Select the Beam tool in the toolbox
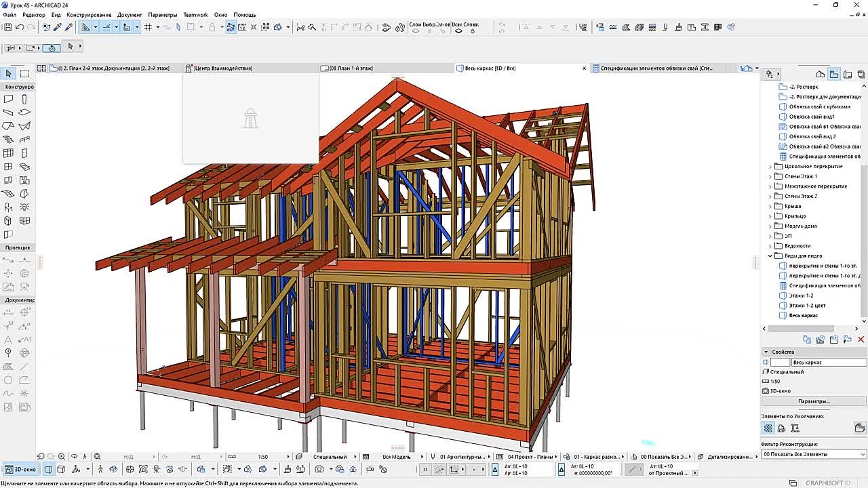 coord(9,113)
